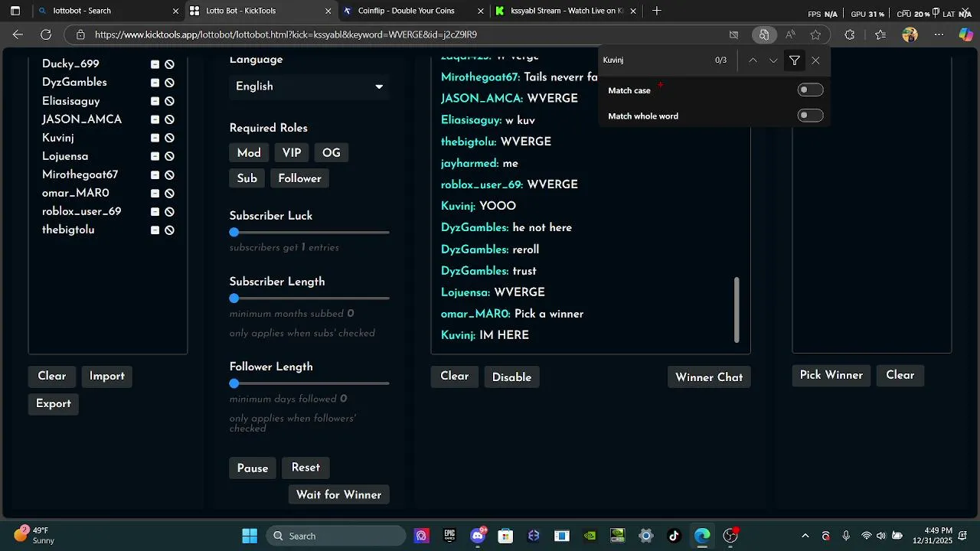Ban DyzGambles using the block icon

(169, 83)
